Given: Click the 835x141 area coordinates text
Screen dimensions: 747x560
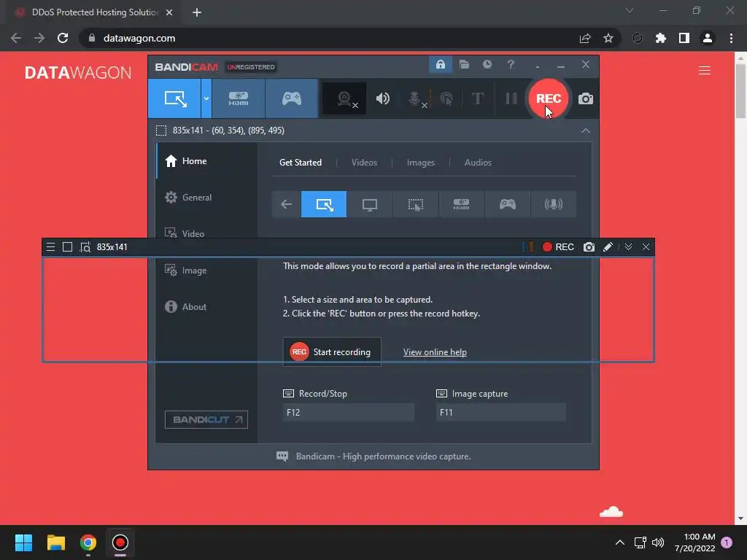Looking at the screenshot, I should coord(228,131).
